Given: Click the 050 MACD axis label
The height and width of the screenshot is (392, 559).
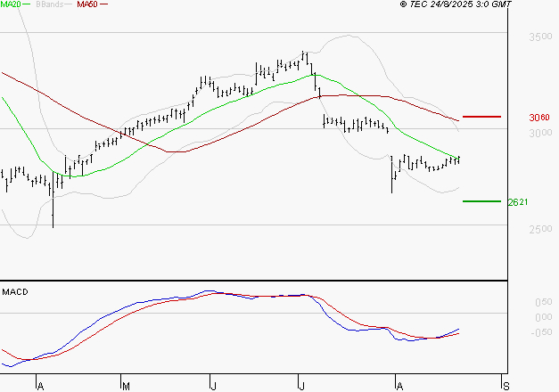Looking at the screenshot, I should click(x=543, y=316).
